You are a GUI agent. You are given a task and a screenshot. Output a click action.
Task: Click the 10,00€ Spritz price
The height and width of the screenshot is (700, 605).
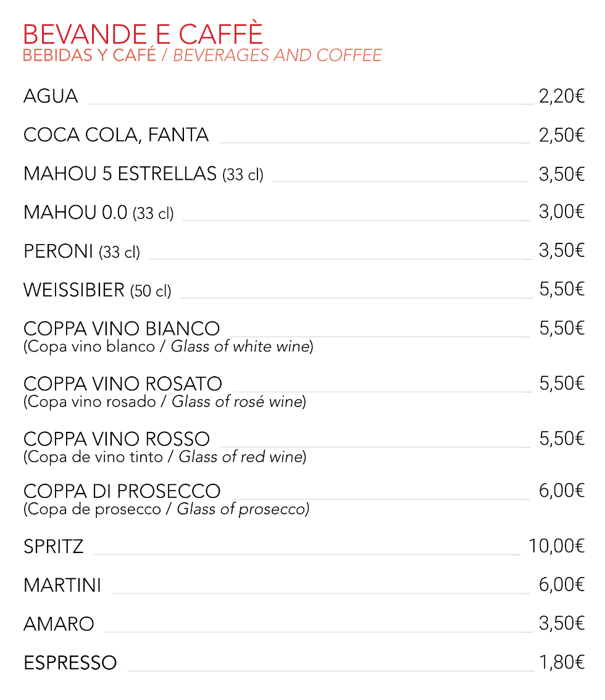pyautogui.click(x=556, y=546)
